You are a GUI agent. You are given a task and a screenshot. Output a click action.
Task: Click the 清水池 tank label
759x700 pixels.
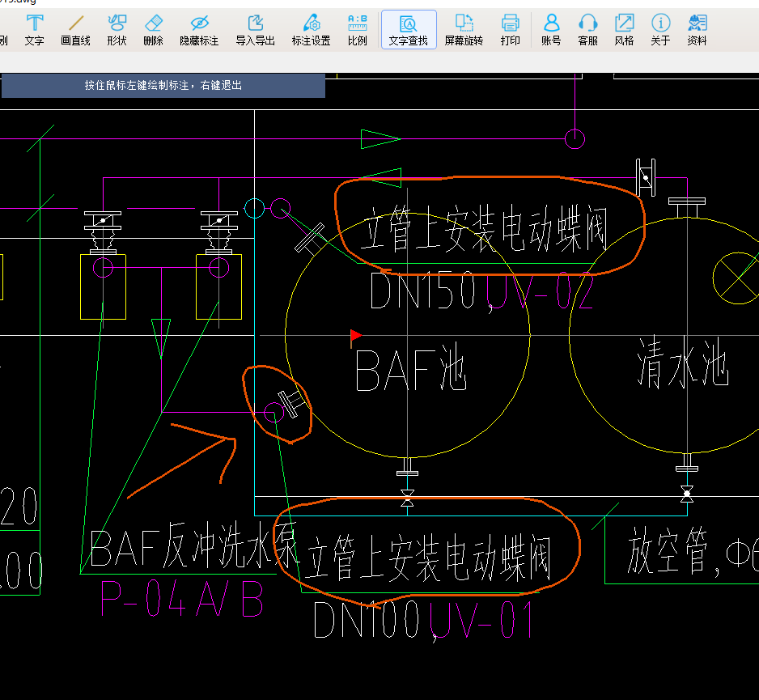click(x=682, y=362)
